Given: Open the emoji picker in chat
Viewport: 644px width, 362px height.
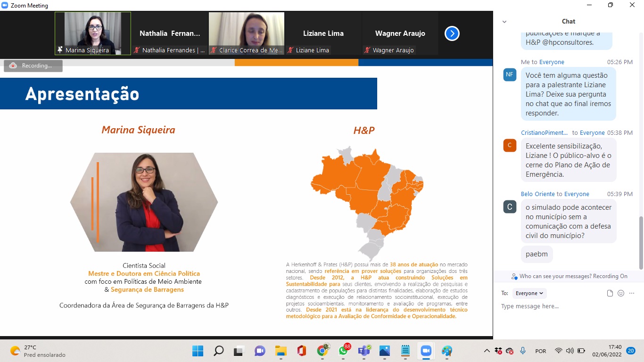Looking at the screenshot, I should pyautogui.click(x=621, y=293).
